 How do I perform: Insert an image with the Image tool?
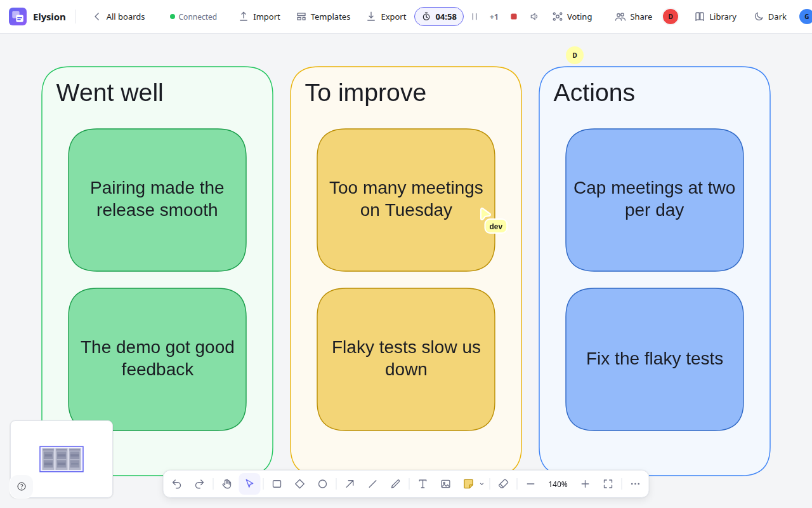coord(445,484)
